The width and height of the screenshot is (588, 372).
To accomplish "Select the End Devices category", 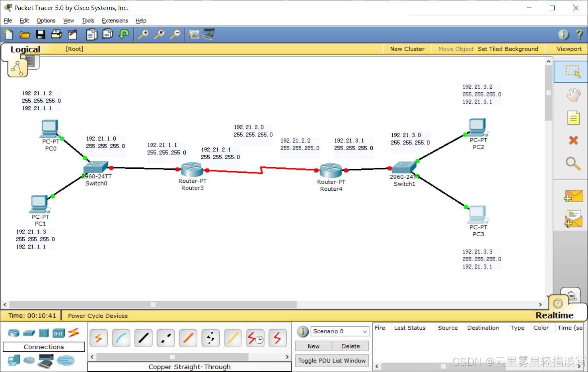I will [x=14, y=360].
